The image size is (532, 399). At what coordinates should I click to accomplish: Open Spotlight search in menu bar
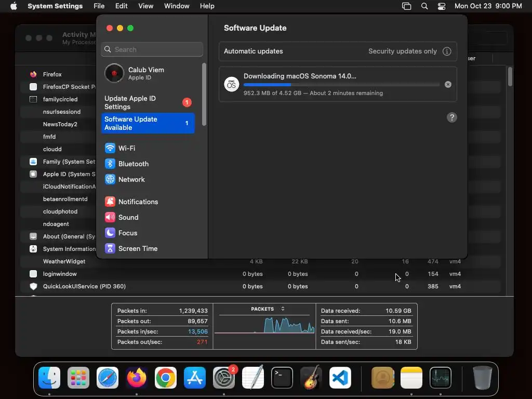click(424, 6)
